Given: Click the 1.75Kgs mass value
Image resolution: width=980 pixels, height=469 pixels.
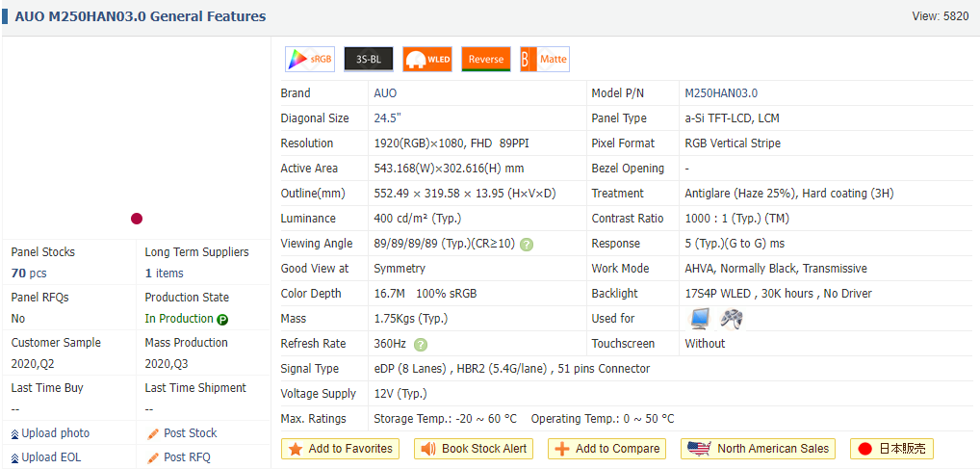Looking at the screenshot, I should coord(411,319).
